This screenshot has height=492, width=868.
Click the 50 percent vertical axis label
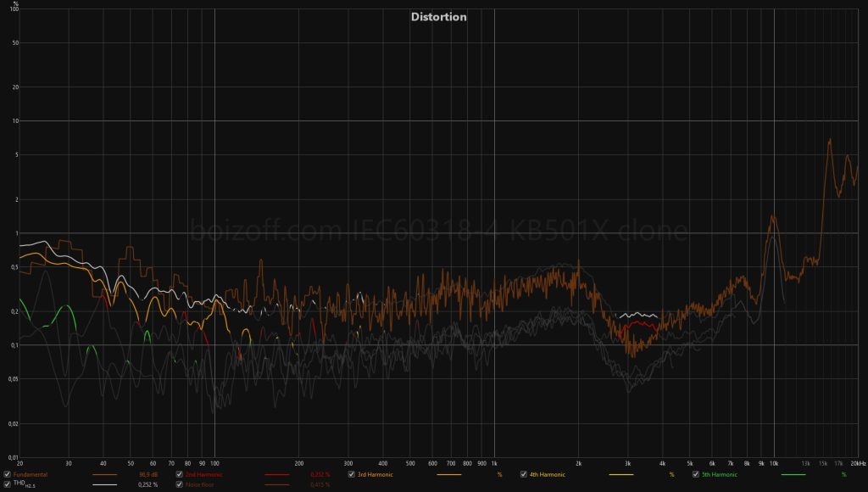(x=15, y=42)
